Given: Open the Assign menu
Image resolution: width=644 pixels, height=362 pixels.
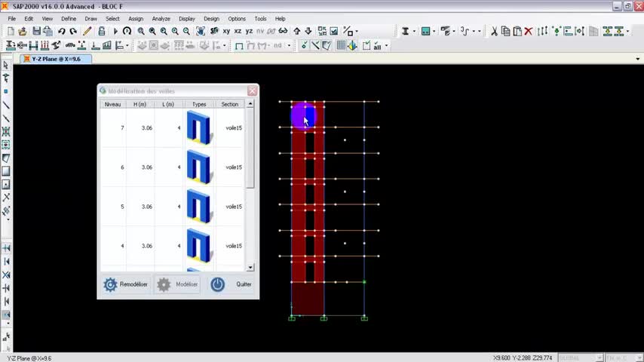Looking at the screenshot, I should 136,19.
